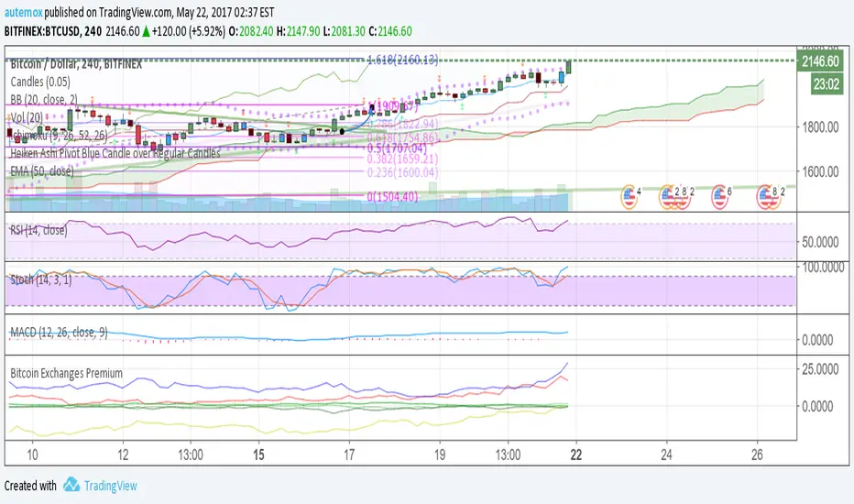The height and width of the screenshot is (504, 854).
Task: Click the 0.5(1707.04) Fibonacci level label
Action: point(397,148)
